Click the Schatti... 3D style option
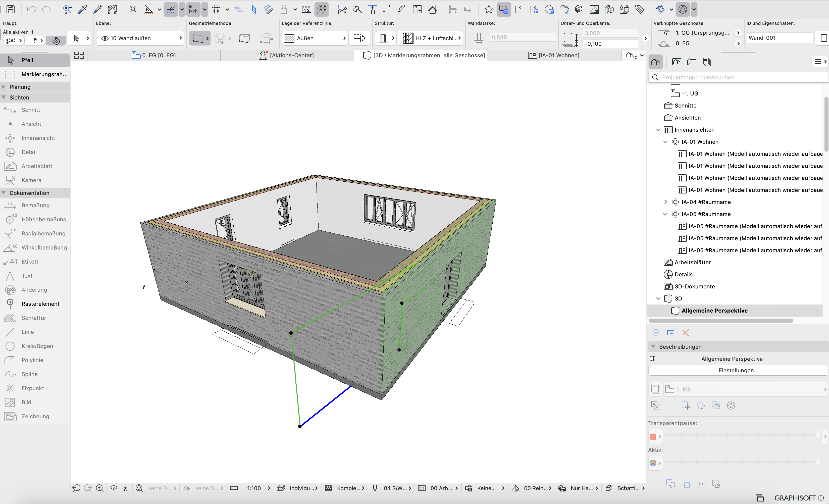829x504 pixels. tap(625, 488)
